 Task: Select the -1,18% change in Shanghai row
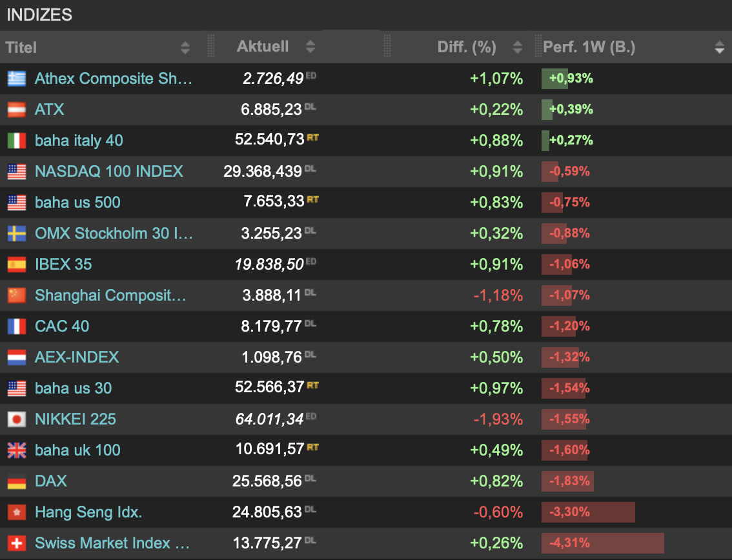click(498, 295)
